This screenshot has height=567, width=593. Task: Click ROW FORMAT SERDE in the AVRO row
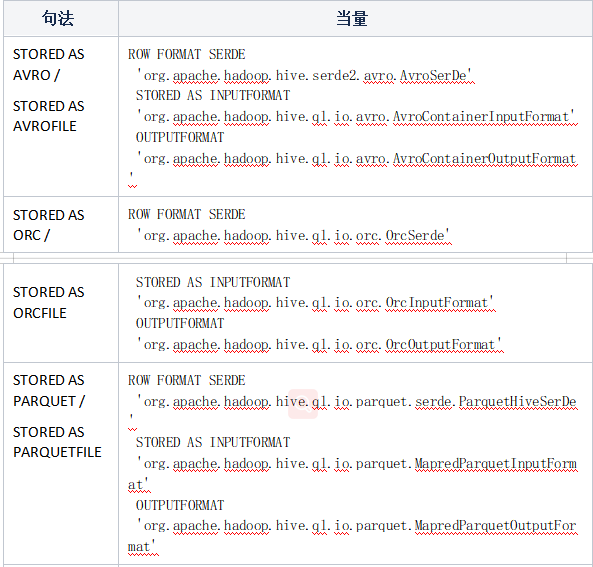click(x=186, y=54)
